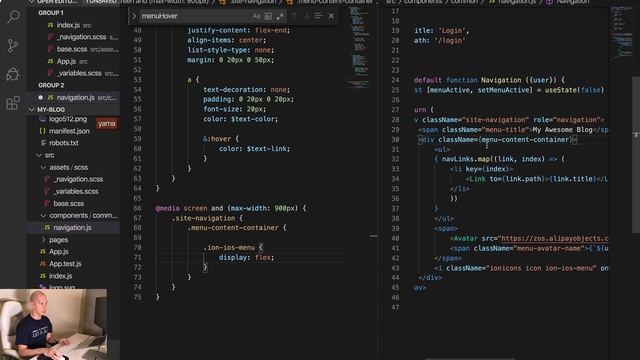Open base.scss under assets / scss

(74, 203)
